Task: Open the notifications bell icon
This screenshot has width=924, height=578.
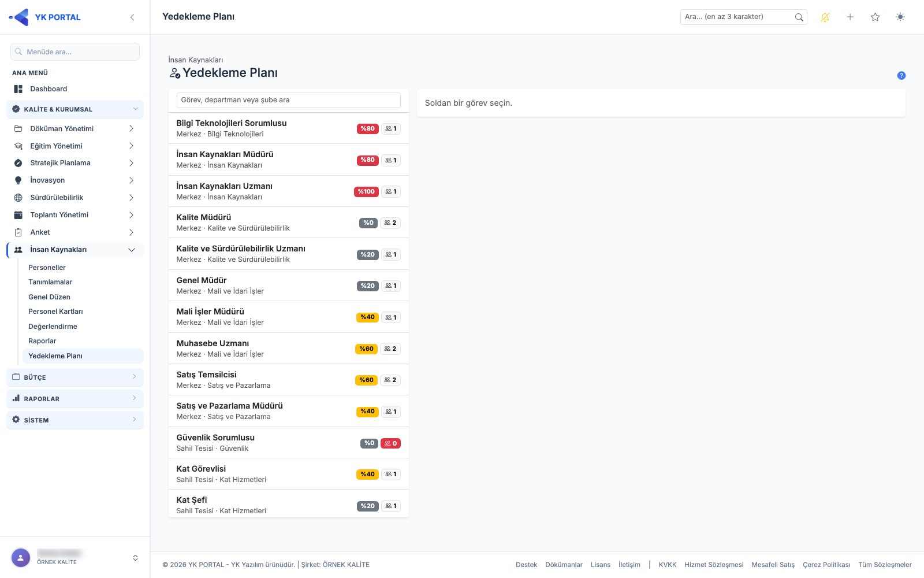Action: click(825, 17)
